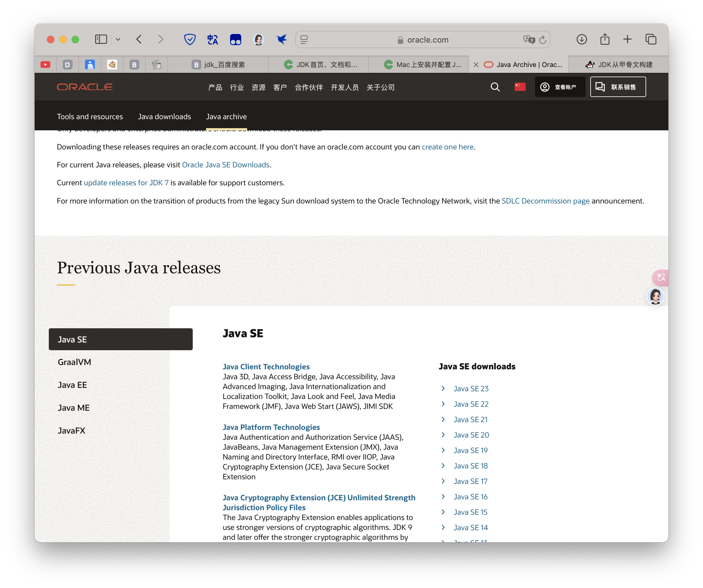Select GraalVM in sidebar
703x588 pixels.
[x=74, y=362]
